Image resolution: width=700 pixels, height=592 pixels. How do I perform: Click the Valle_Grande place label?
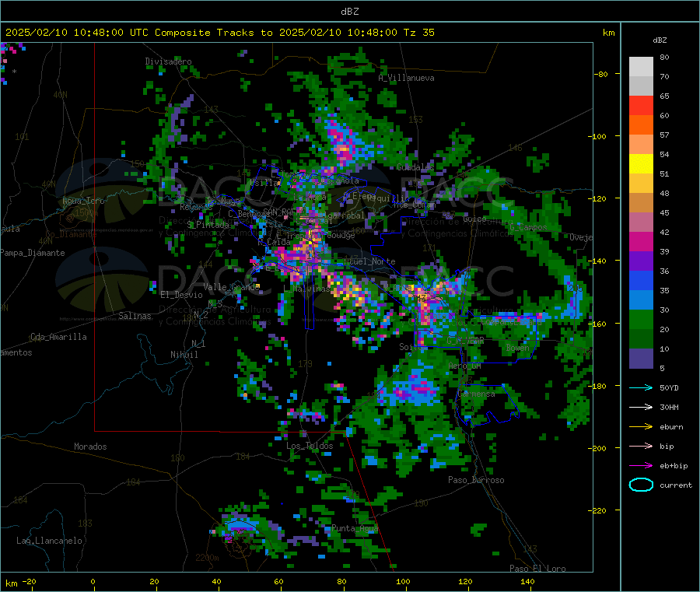click(x=231, y=287)
